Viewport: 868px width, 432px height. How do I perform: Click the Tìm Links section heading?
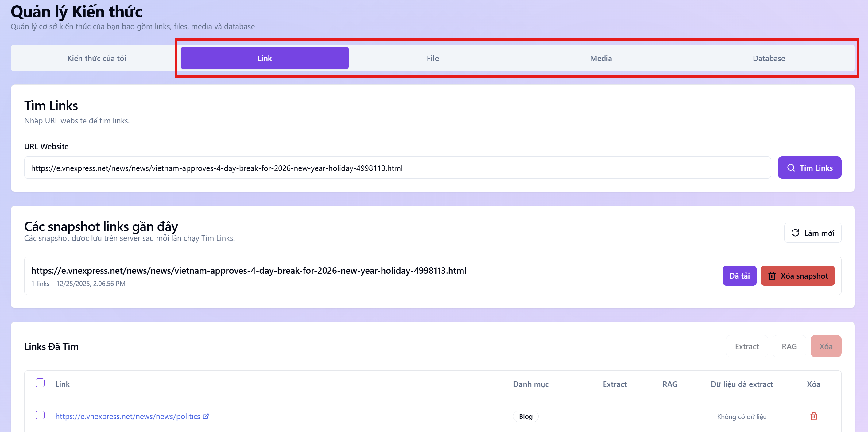(x=51, y=105)
